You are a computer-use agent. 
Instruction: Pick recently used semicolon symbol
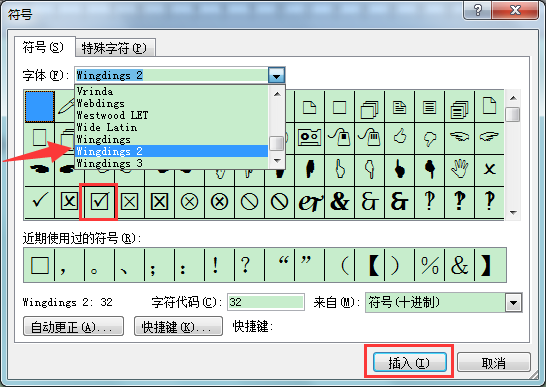click(159, 265)
